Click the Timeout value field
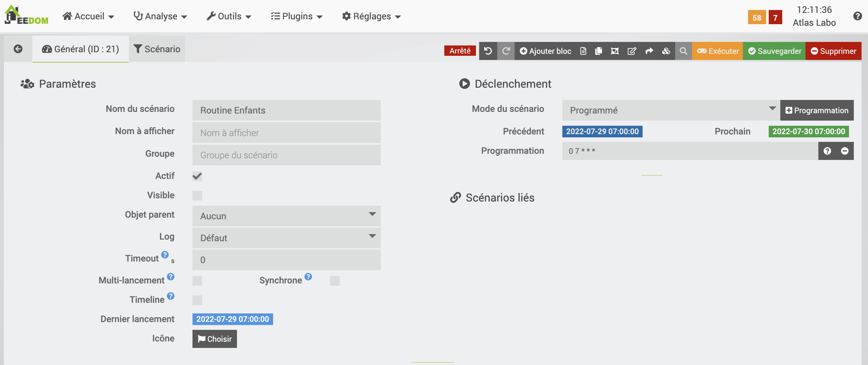Viewport: 868px width, 365px height. pyautogui.click(x=286, y=260)
